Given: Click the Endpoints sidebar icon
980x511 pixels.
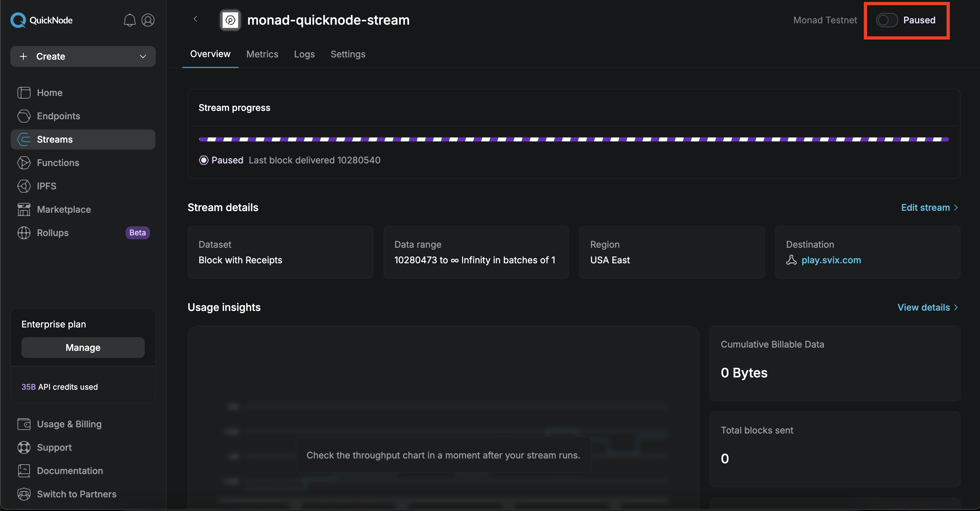Looking at the screenshot, I should (x=24, y=116).
